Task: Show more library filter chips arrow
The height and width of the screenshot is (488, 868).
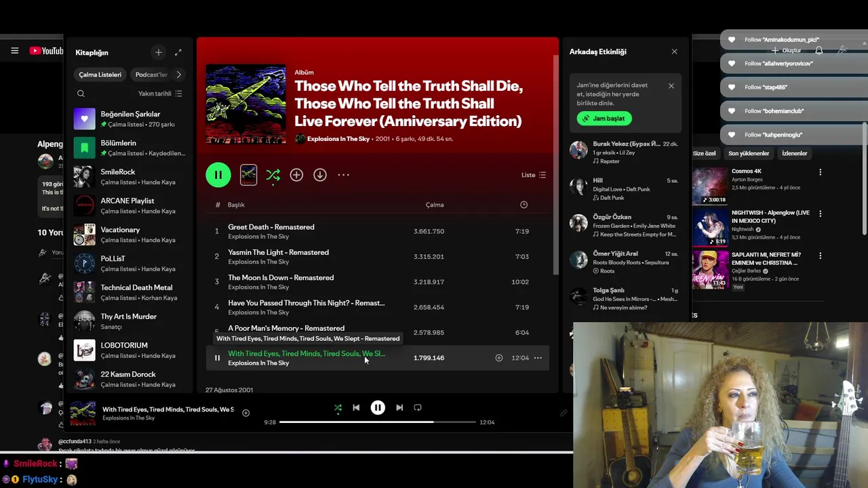Action: 178,75
